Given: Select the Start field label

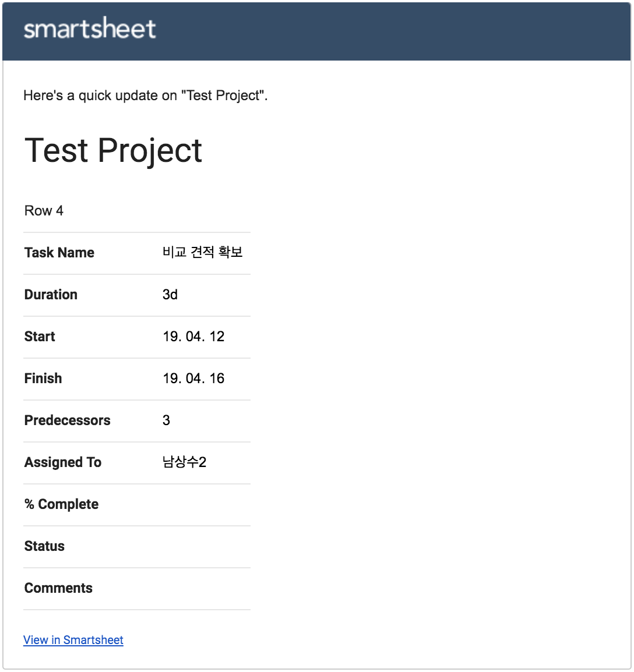Looking at the screenshot, I should pos(40,337).
